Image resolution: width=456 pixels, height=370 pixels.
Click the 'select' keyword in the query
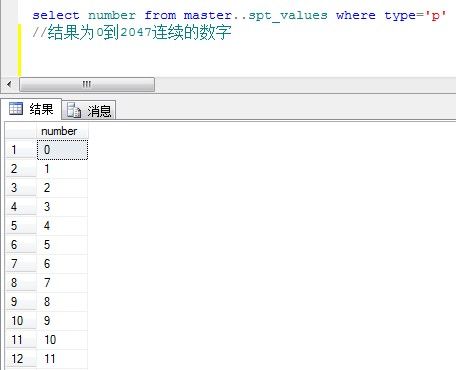tap(56, 15)
